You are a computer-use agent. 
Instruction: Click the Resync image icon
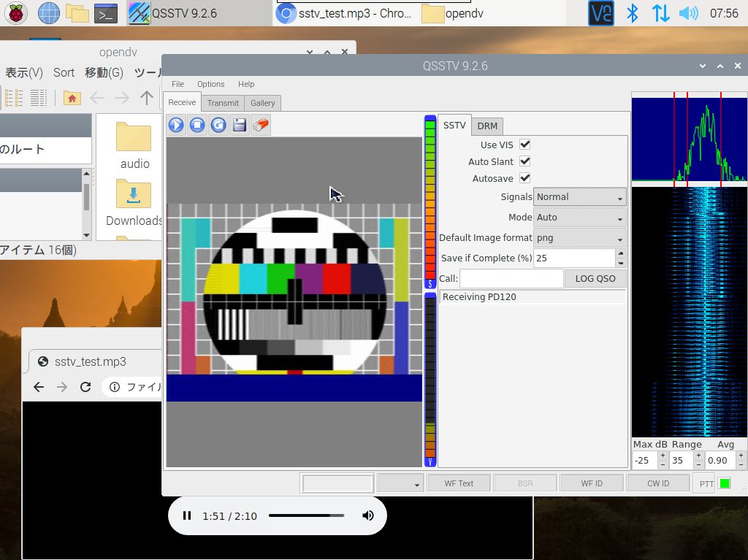pos(218,125)
